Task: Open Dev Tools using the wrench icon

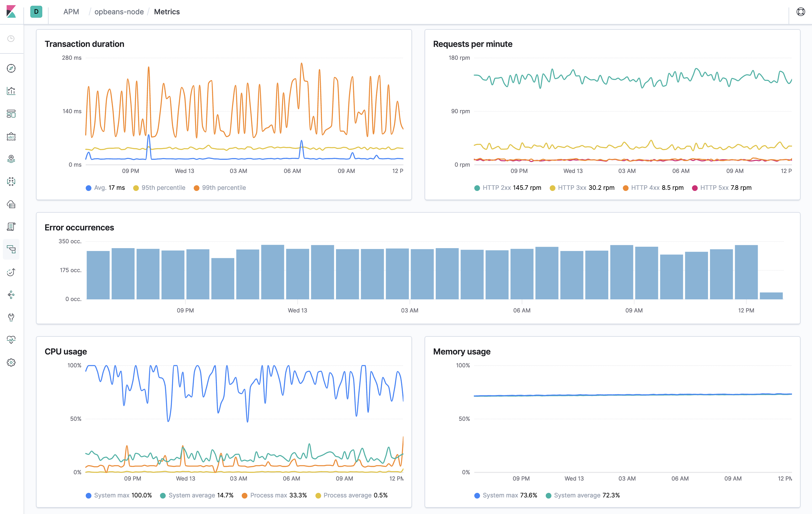Action: (x=11, y=317)
